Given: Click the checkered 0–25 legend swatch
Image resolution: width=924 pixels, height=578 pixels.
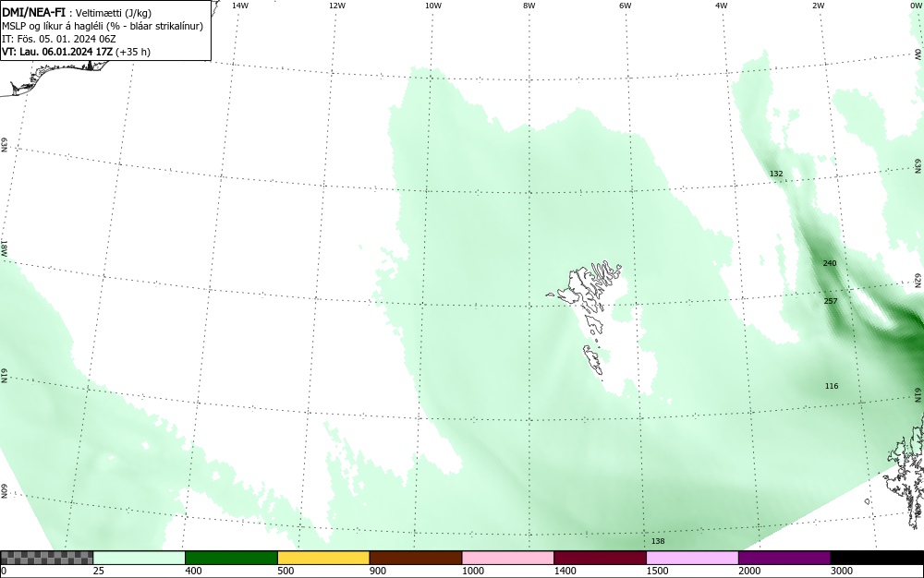Looking at the screenshot, I should [46, 558].
